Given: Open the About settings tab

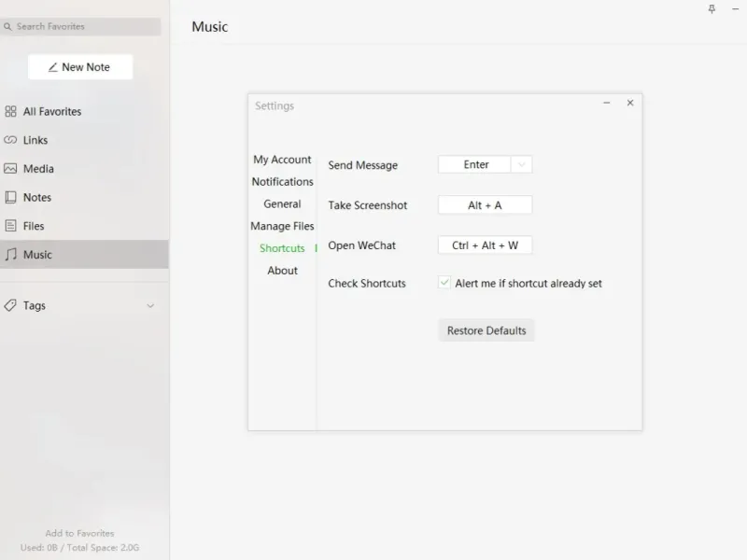Looking at the screenshot, I should [283, 271].
